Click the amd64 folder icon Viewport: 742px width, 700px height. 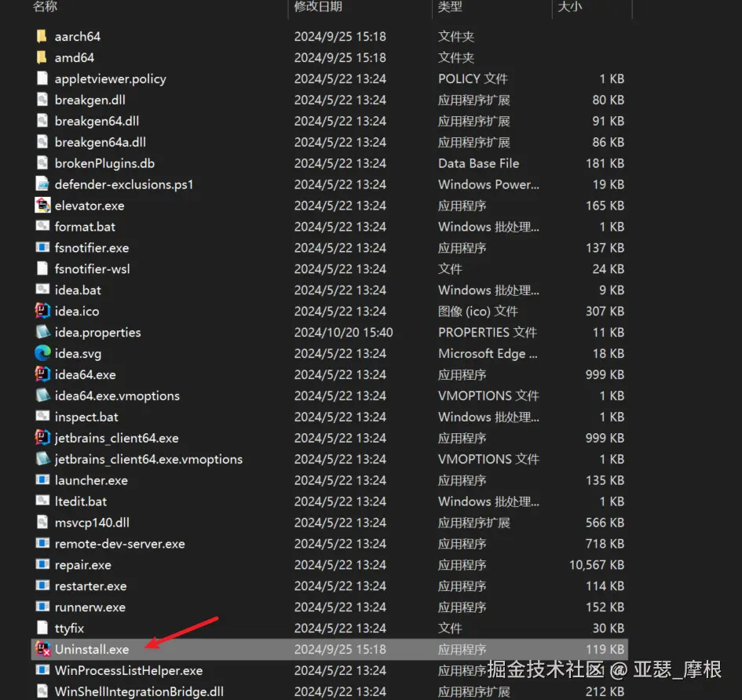[x=42, y=57]
